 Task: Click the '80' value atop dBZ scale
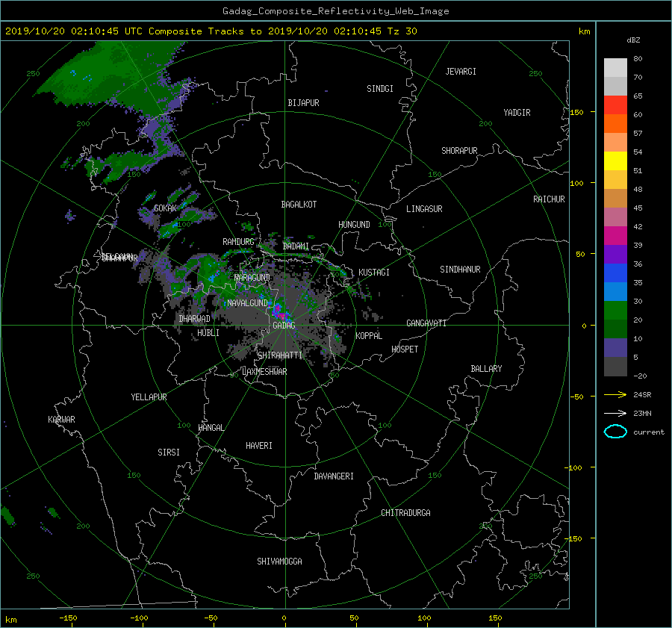pos(638,59)
